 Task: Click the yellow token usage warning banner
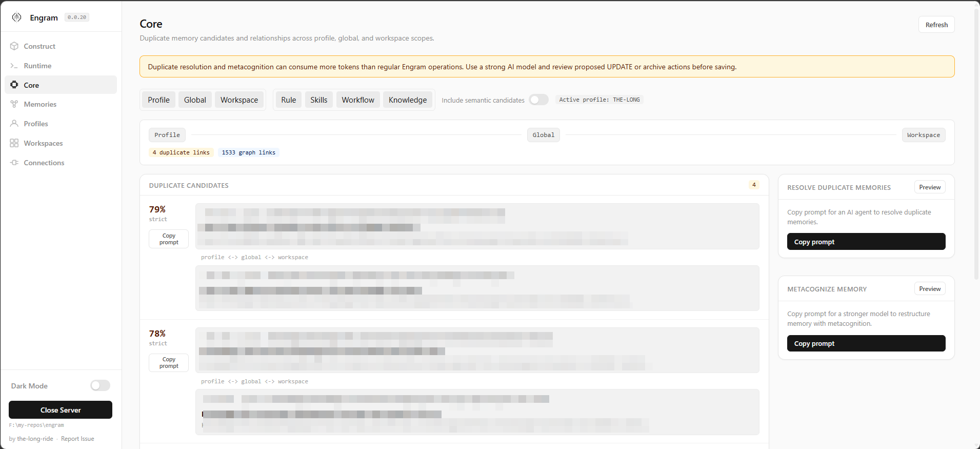tap(547, 67)
